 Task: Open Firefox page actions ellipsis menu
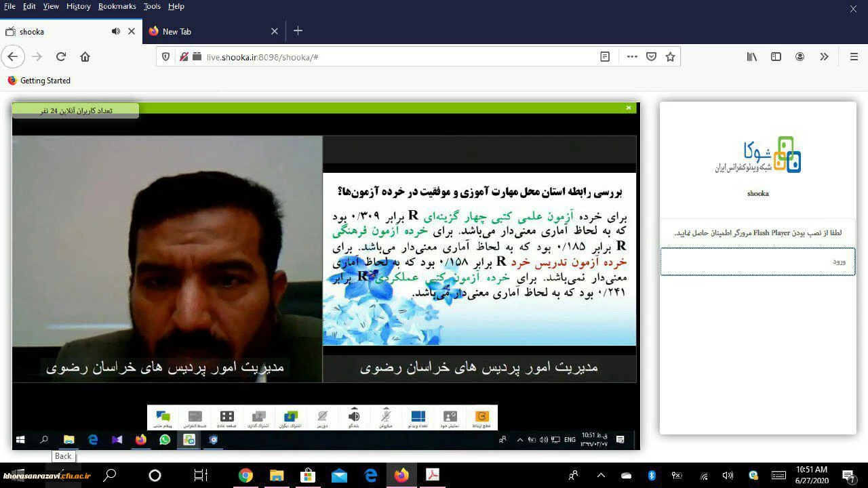pos(632,57)
